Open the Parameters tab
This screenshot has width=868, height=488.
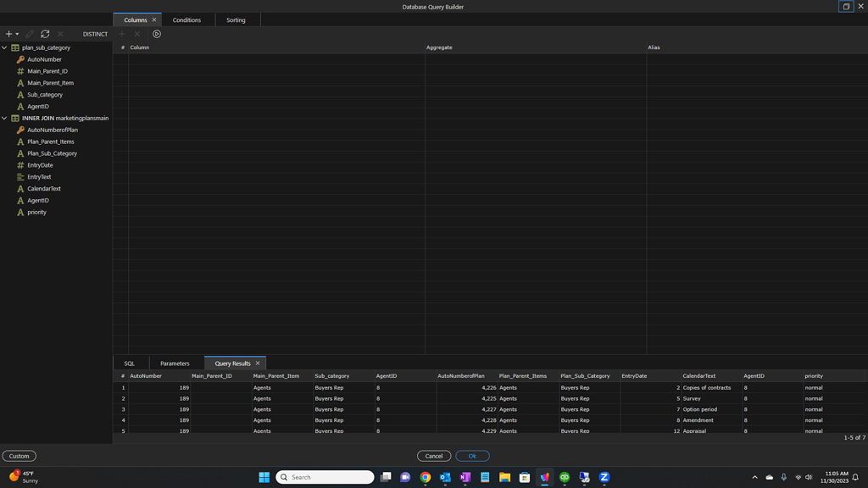point(175,363)
